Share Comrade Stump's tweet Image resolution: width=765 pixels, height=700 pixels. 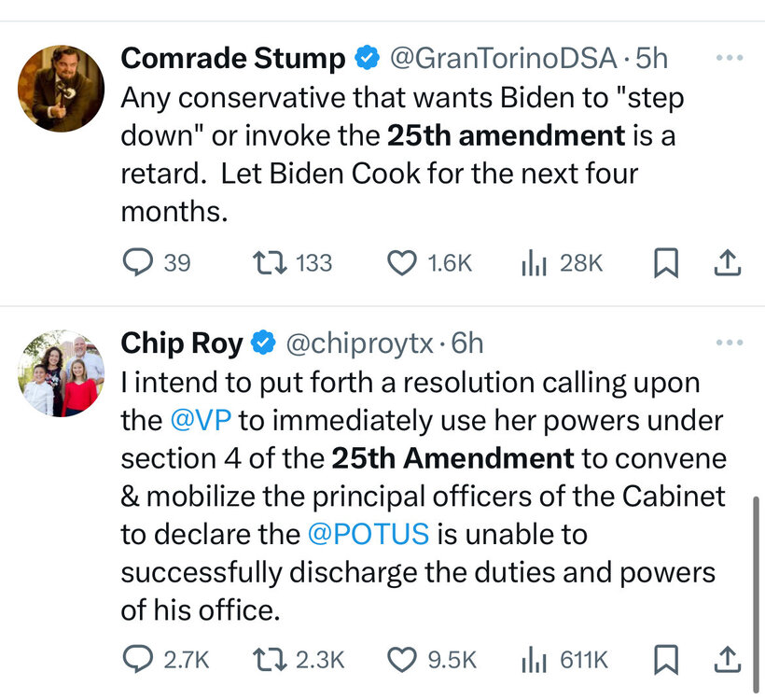pyautogui.click(x=726, y=264)
